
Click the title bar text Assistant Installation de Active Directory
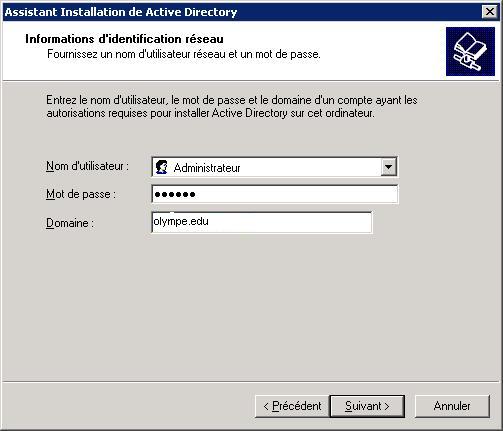tap(121, 12)
